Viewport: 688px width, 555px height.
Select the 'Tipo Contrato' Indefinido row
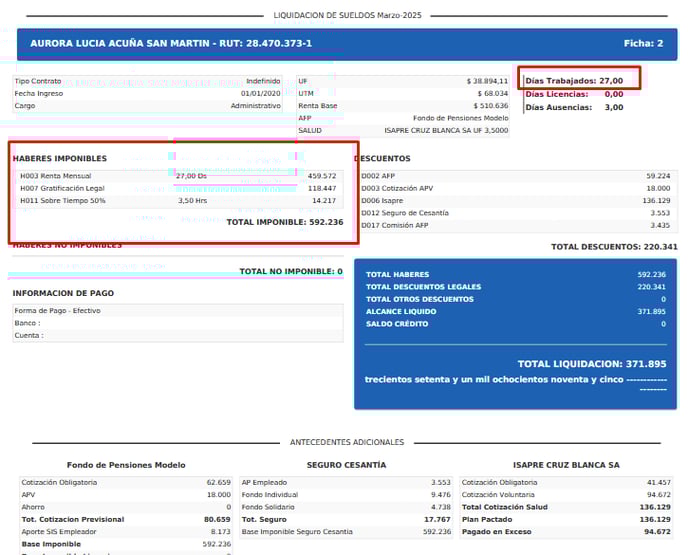tap(147, 81)
